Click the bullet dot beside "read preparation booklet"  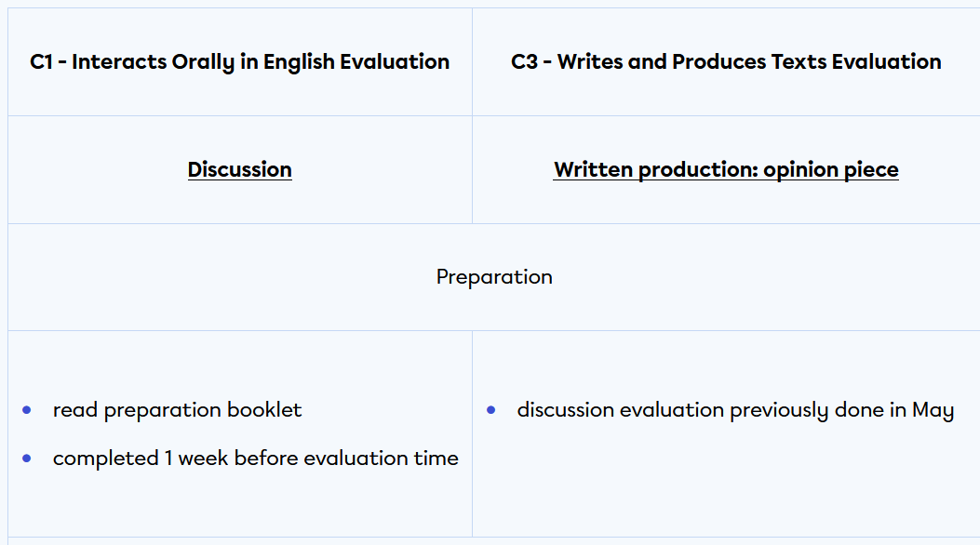(27, 410)
